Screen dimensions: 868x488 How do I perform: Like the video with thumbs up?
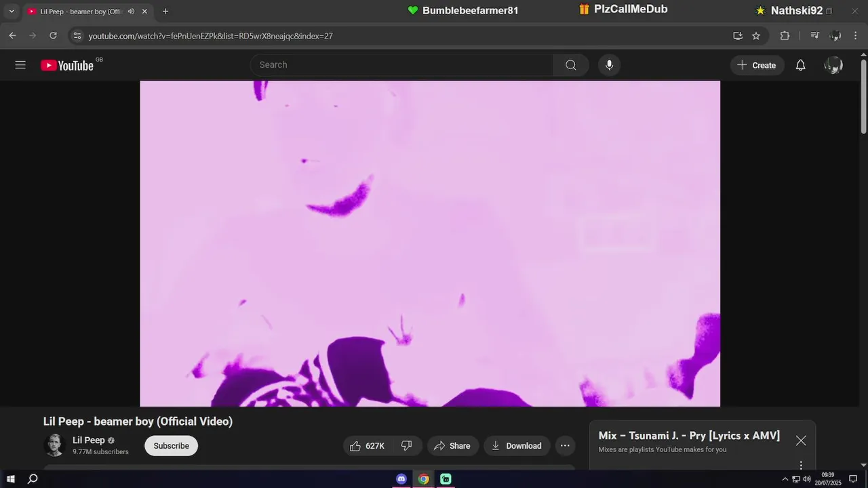(x=367, y=446)
